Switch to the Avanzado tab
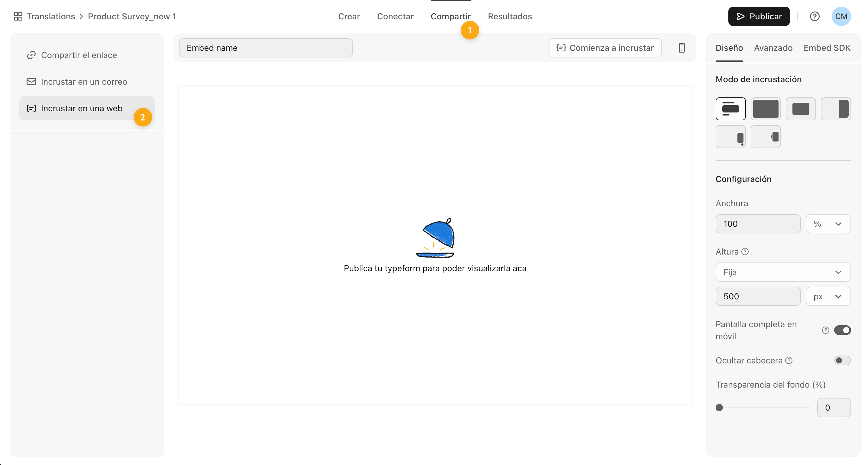The height and width of the screenshot is (465, 868). 773,48
